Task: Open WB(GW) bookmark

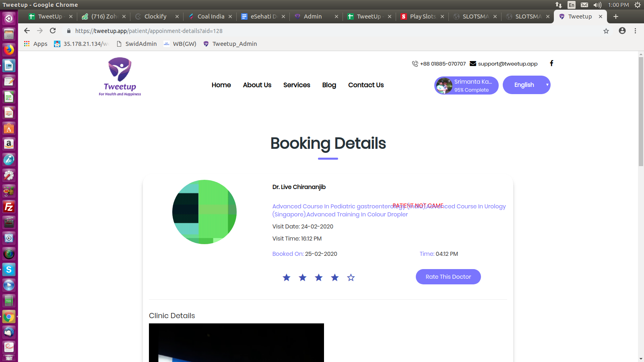Action: pyautogui.click(x=180, y=44)
